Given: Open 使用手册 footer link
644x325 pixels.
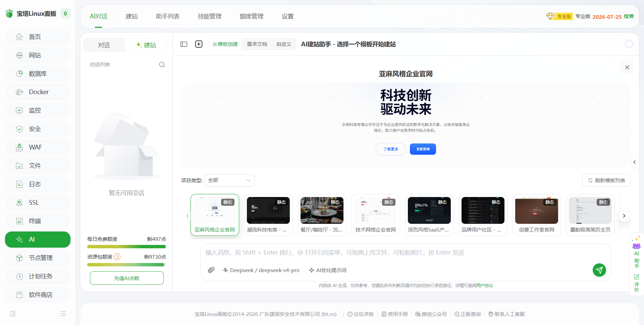Looking at the screenshot, I should coord(395,314).
